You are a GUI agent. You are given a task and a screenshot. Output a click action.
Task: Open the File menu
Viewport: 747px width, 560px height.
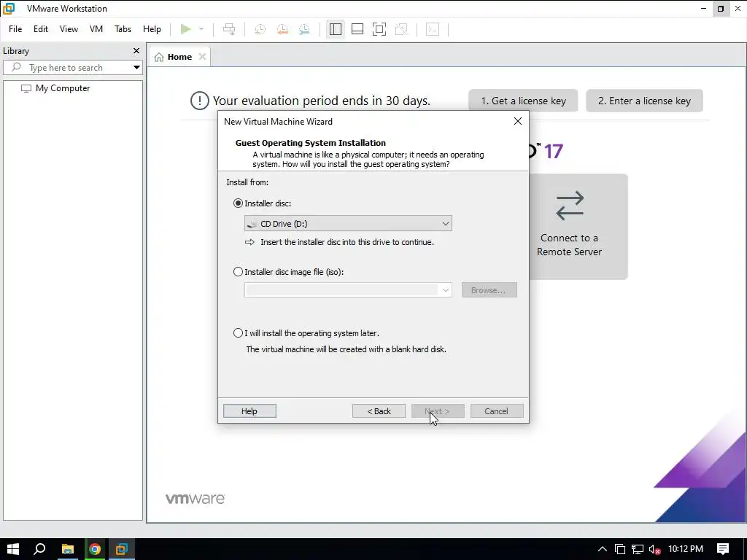(x=15, y=29)
